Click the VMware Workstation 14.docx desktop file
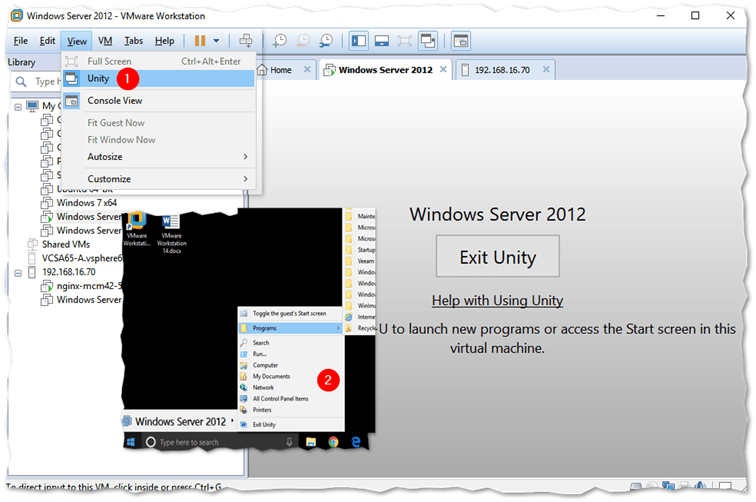The image size is (756, 502). [x=172, y=234]
